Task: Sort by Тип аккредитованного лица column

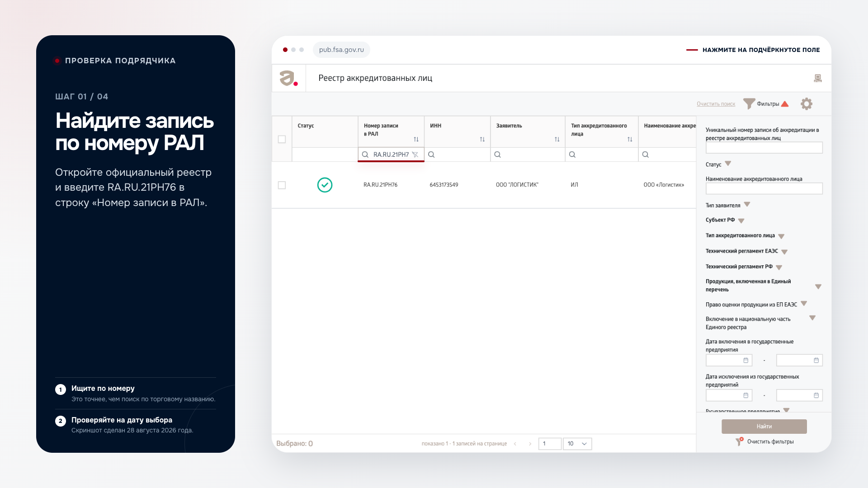Action: pos(630,139)
